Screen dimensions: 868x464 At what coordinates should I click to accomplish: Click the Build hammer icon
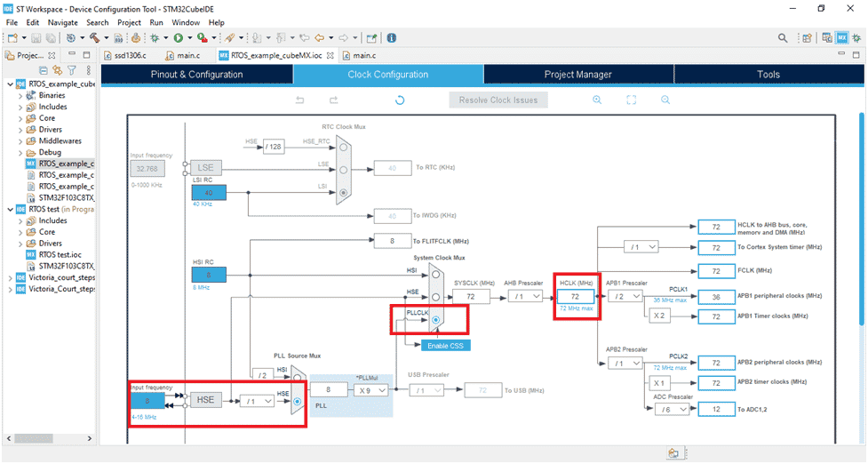[x=95, y=38]
